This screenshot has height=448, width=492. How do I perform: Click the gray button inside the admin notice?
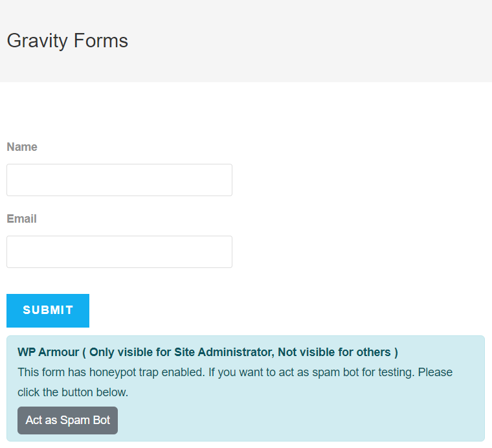(x=67, y=420)
